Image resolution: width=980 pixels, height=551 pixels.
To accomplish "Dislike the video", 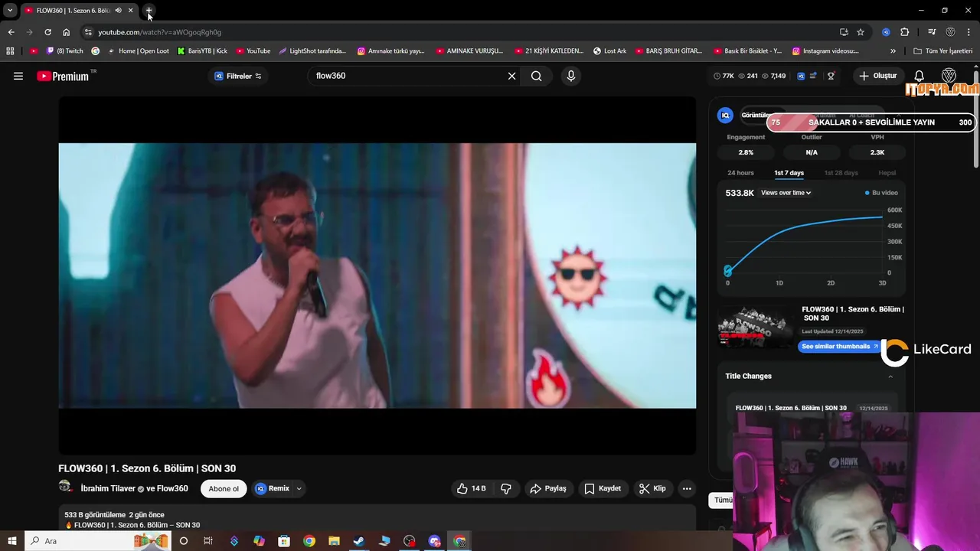I will pyautogui.click(x=506, y=488).
